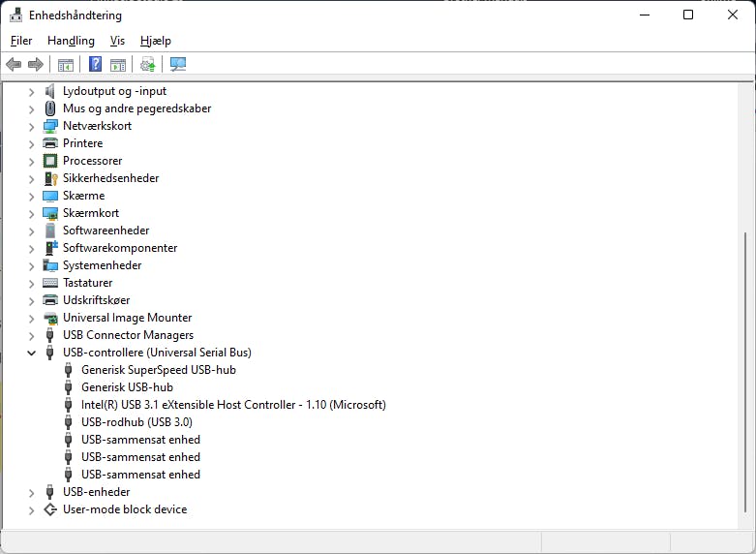Expand the Tastaturer node

(x=31, y=283)
